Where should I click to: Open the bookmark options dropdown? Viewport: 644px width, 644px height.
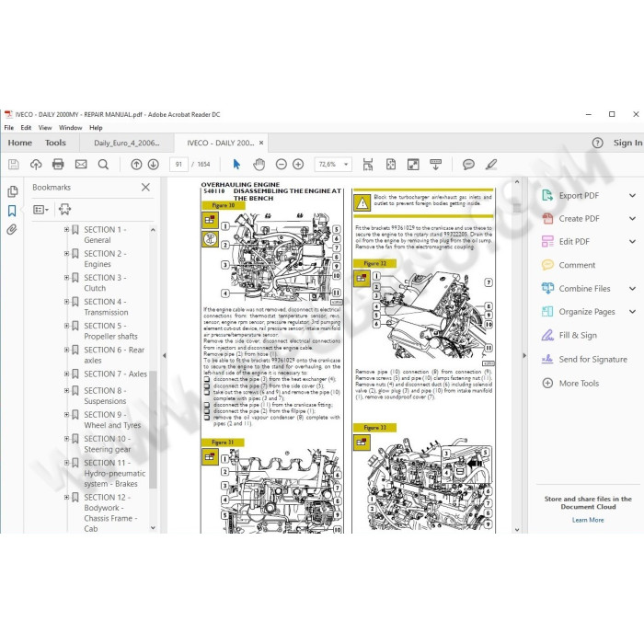click(x=40, y=210)
